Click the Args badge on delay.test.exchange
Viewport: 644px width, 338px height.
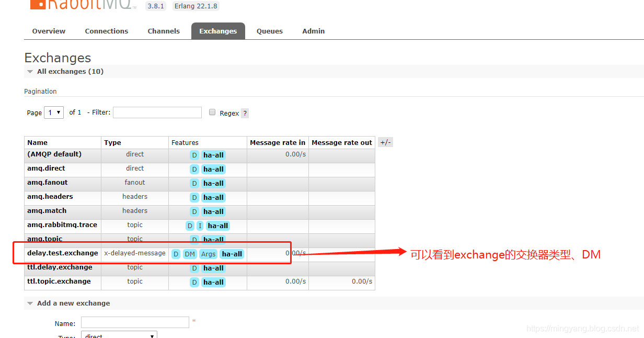208,254
